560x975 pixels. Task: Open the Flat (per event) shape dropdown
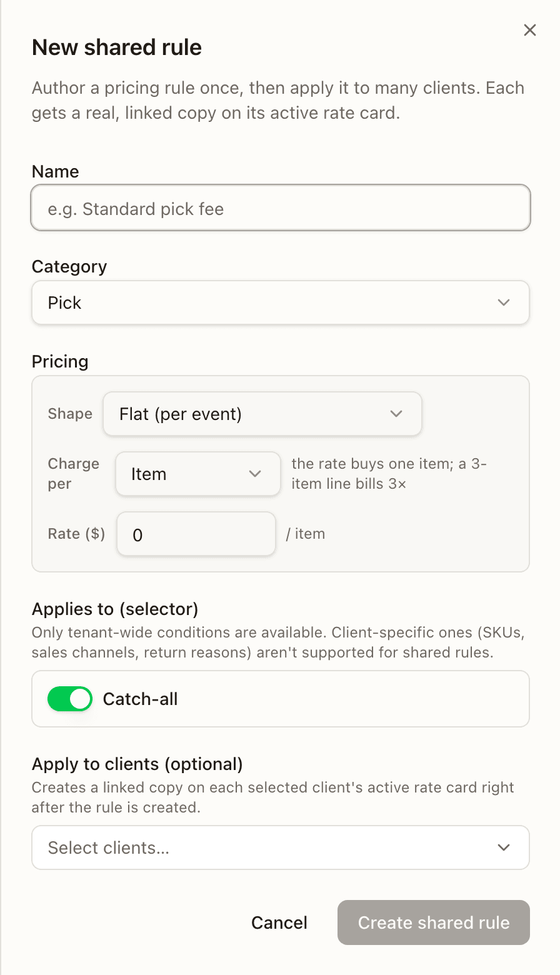click(x=262, y=414)
